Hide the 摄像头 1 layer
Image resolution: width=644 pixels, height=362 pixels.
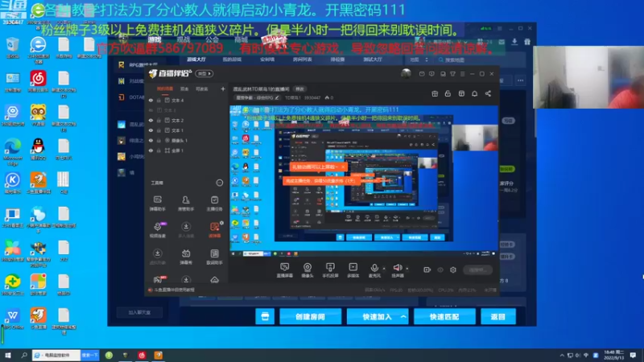[151, 140]
